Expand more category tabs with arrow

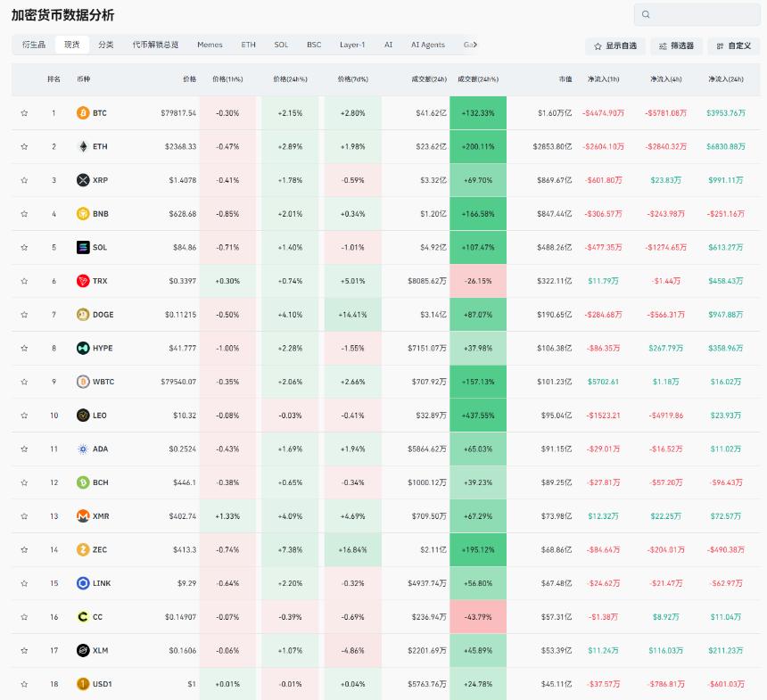474,45
